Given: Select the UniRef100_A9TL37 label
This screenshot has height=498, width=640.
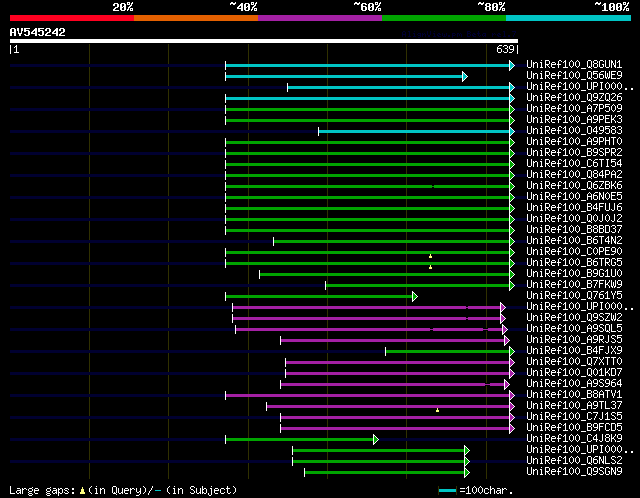Looking at the screenshot, I should click(x=574, y=406).
